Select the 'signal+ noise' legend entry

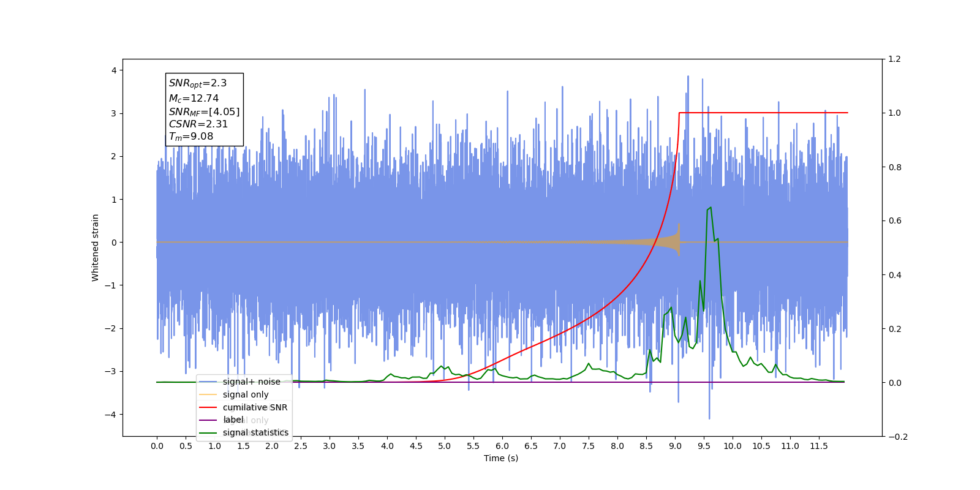click(251, 382)
